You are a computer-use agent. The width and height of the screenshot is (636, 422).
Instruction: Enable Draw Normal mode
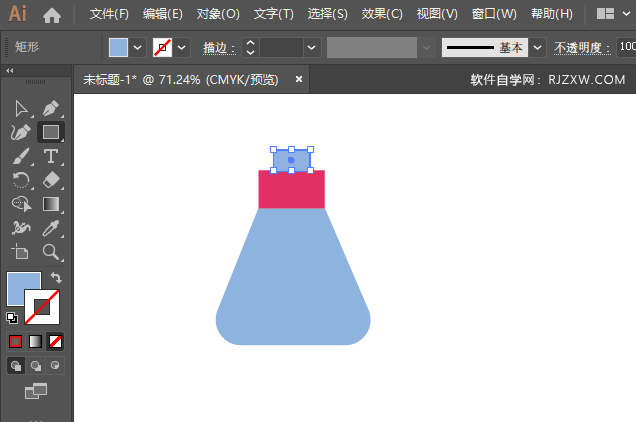[16, 366]
